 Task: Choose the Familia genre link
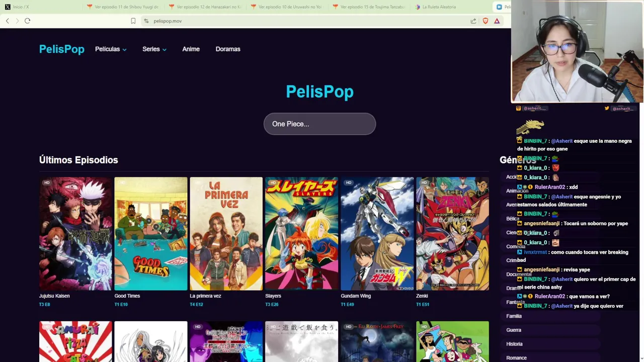click(514, 316)
